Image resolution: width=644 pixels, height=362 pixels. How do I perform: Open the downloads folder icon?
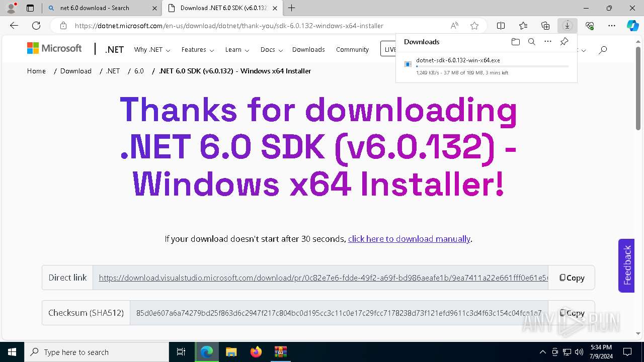(515, 42)
